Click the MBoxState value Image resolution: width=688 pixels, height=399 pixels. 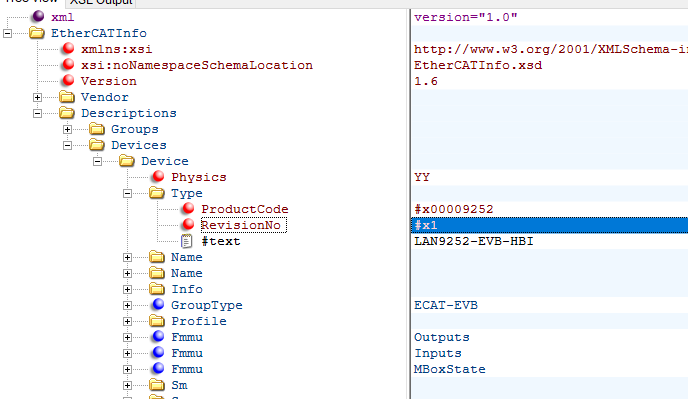(450, 369)
